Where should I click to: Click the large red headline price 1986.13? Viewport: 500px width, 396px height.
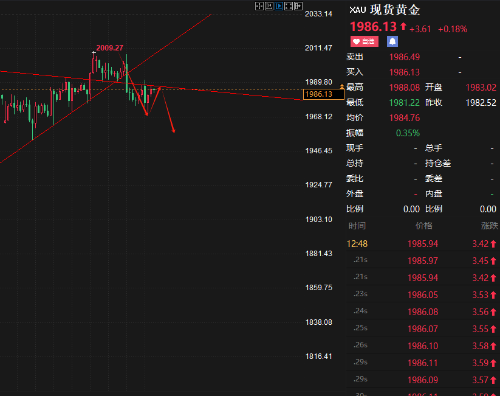coord(373,27)
